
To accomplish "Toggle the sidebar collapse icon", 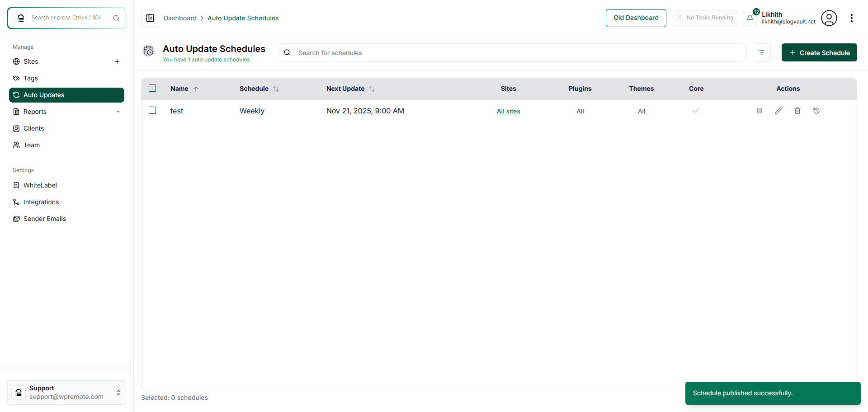I will [150, 18].
